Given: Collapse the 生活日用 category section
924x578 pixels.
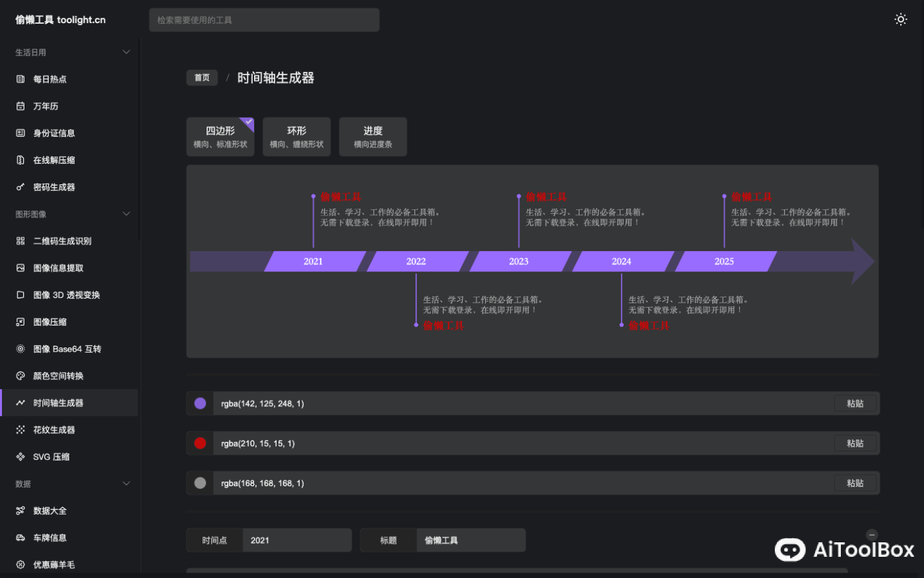Looking at the screenshot, I should (126, 52).
